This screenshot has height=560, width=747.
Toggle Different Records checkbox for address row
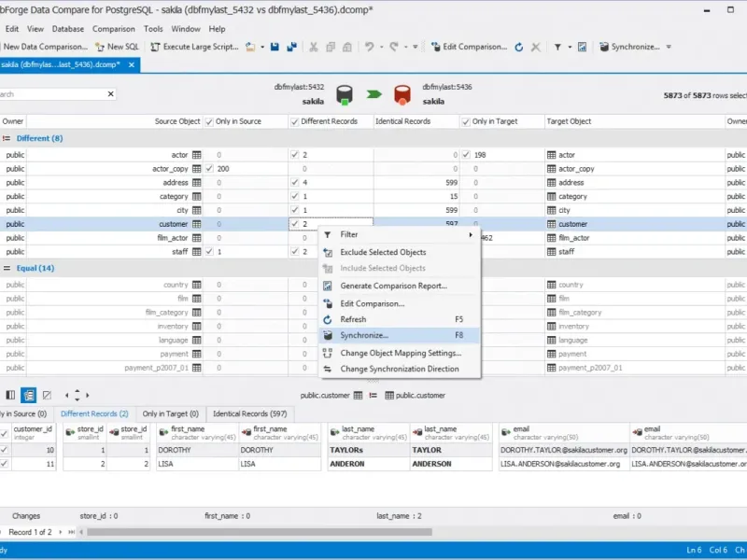(x=294, y=182)
